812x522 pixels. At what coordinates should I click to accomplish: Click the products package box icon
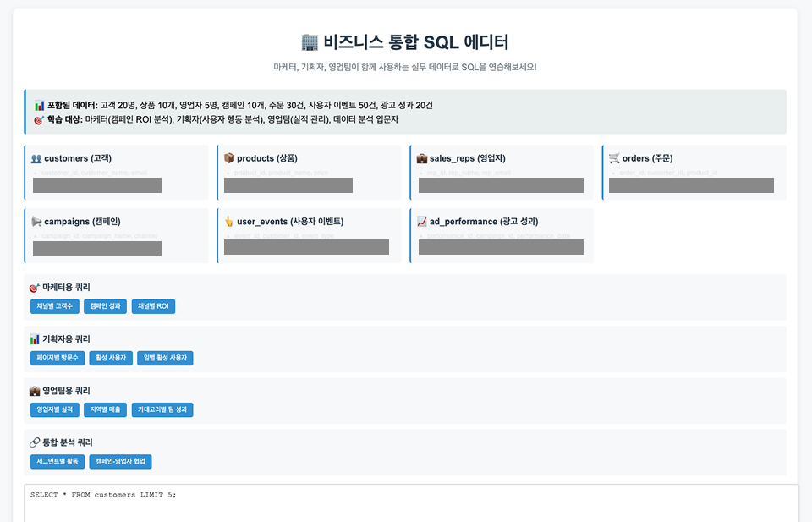[228, 158]
